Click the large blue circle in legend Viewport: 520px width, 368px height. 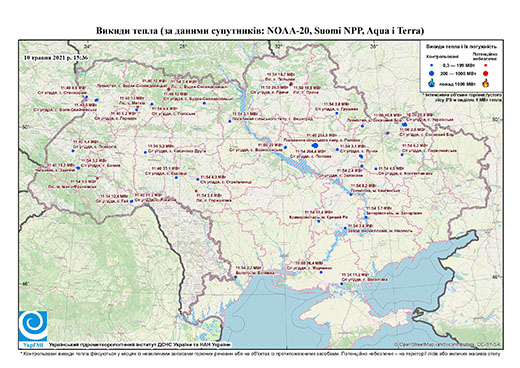(432, 73)
